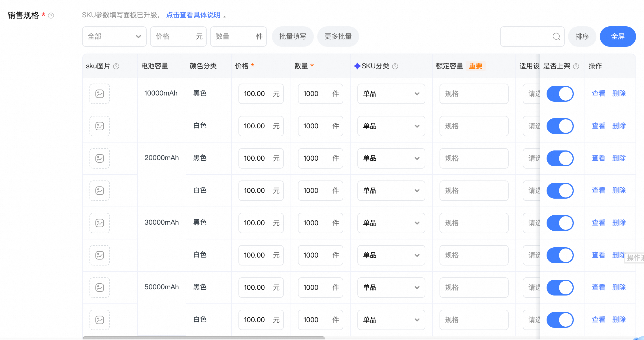
Task: Toggle 是否上架 for 50000mAh 白色 row
Action: pos(560,320)
